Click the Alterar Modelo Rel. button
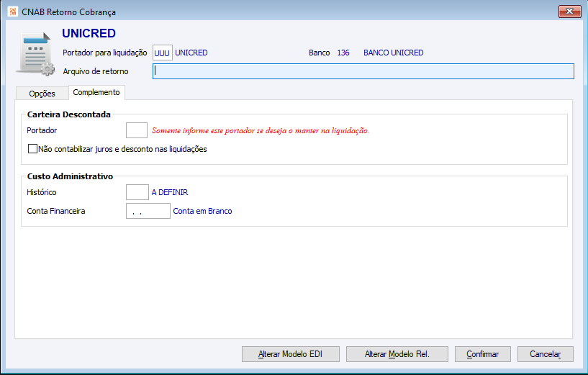This screenshot has width=588, height=375. pyautogui.click(x=397, y=354)
